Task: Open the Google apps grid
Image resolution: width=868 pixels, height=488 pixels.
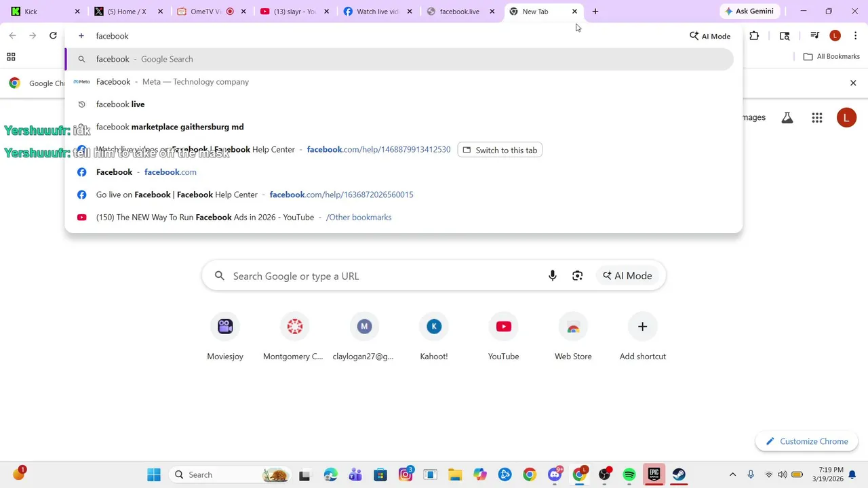Action: click(x=817, y=118)
